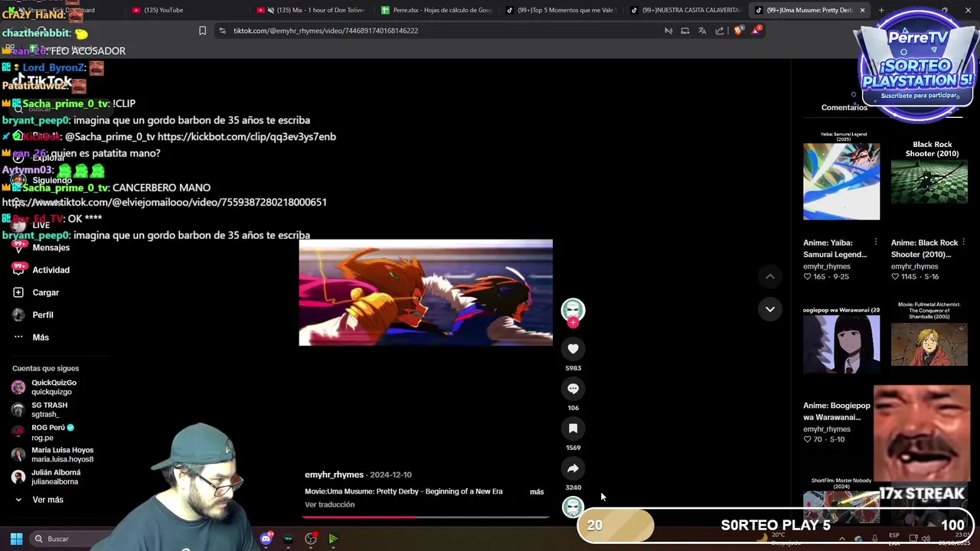
Task: Switch to NUESTRA CASITA CALAVERITA tab
Action: coord(685,10)
